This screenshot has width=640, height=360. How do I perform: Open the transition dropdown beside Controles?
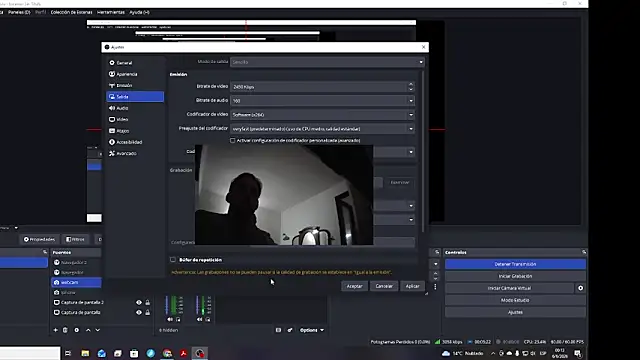(x=436, y=264)
